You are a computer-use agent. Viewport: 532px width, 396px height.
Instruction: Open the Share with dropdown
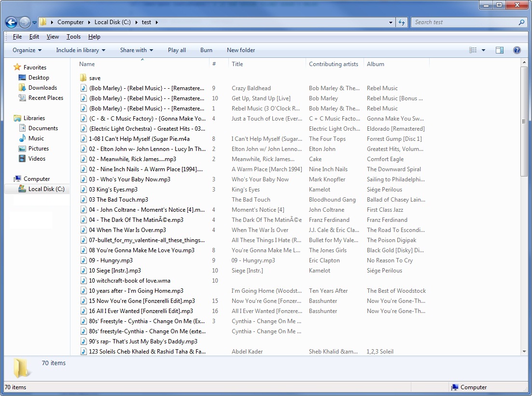point(136,50)
